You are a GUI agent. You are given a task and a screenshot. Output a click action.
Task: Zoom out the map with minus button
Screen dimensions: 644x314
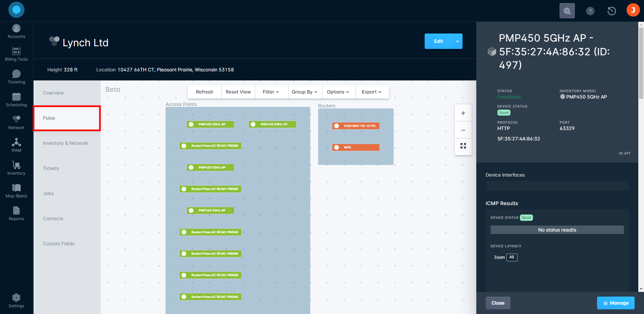pyautogui.click(x=463, y=130)
